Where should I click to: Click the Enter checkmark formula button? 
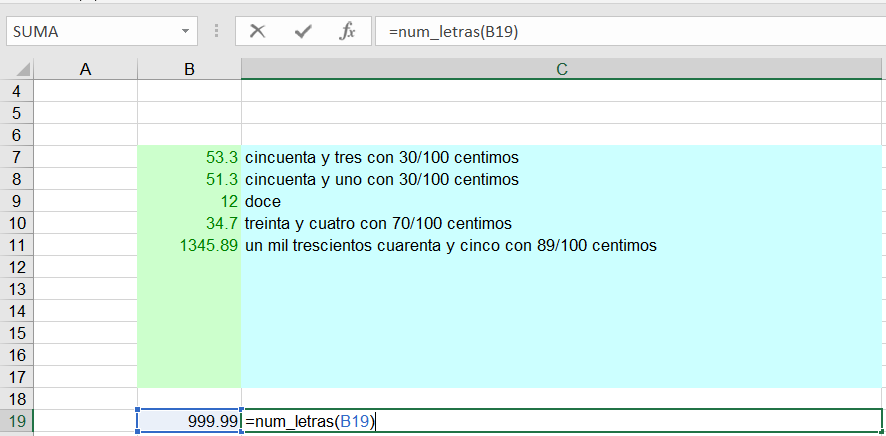303,31
